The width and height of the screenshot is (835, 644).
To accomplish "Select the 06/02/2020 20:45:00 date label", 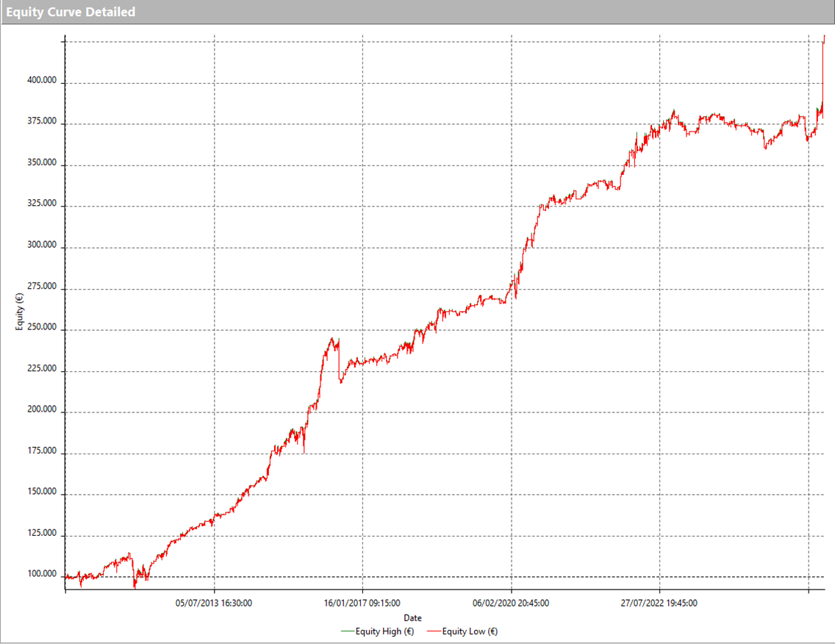I will [x=511, y=604].
